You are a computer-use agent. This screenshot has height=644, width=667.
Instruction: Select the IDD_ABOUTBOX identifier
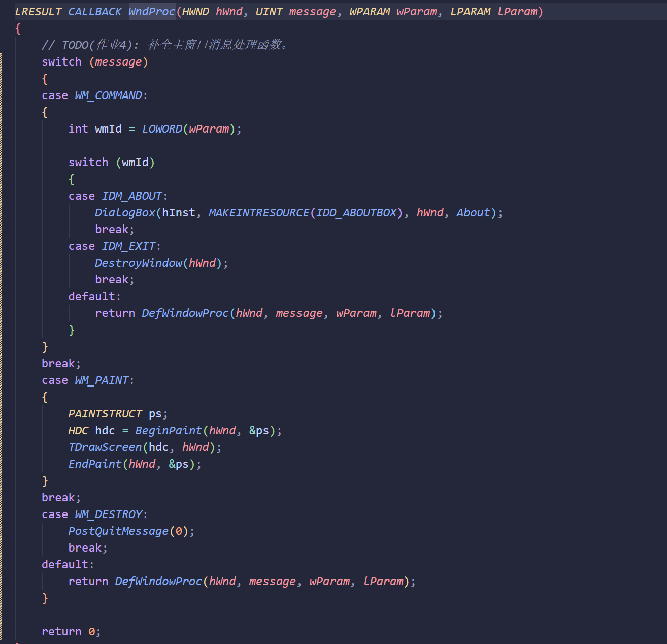356,213
